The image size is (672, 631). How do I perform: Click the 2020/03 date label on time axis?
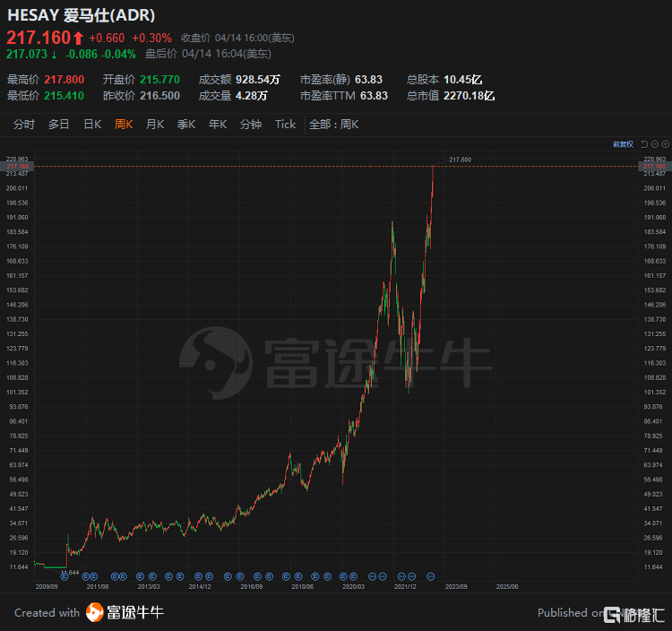point(354,586)
